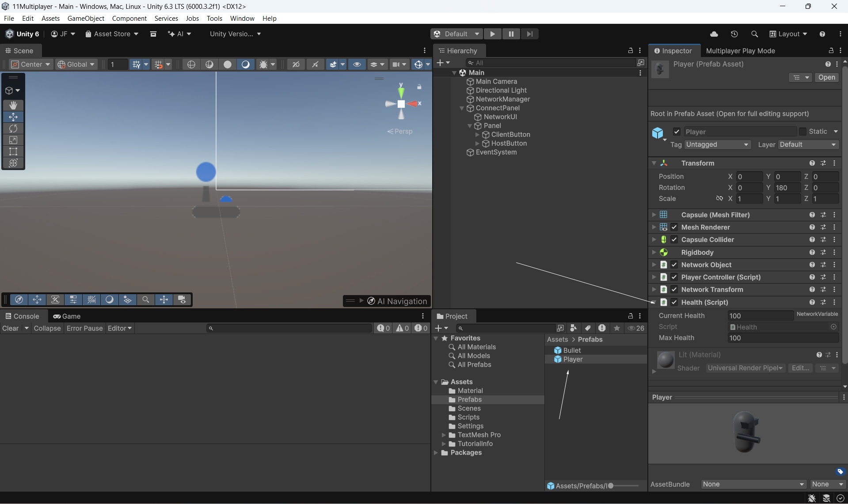Viewport: 848px width, 504px height.
Task: Click the Open prefab button
Action: click(826, 77)
